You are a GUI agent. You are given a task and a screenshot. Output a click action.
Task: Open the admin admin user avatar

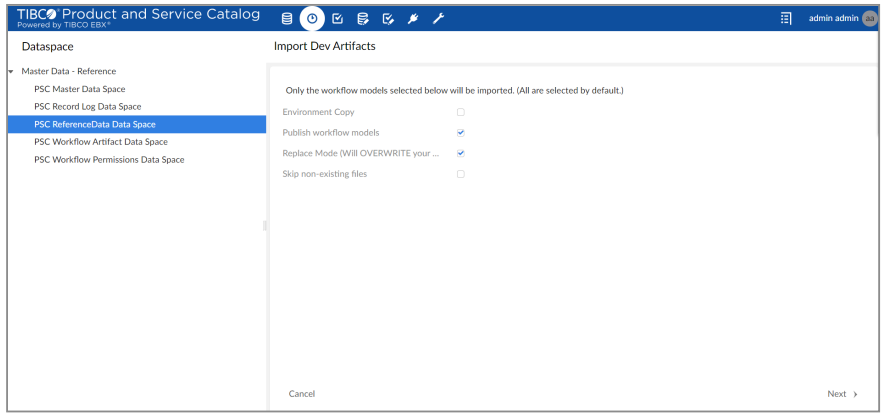[x=869, y=18]
